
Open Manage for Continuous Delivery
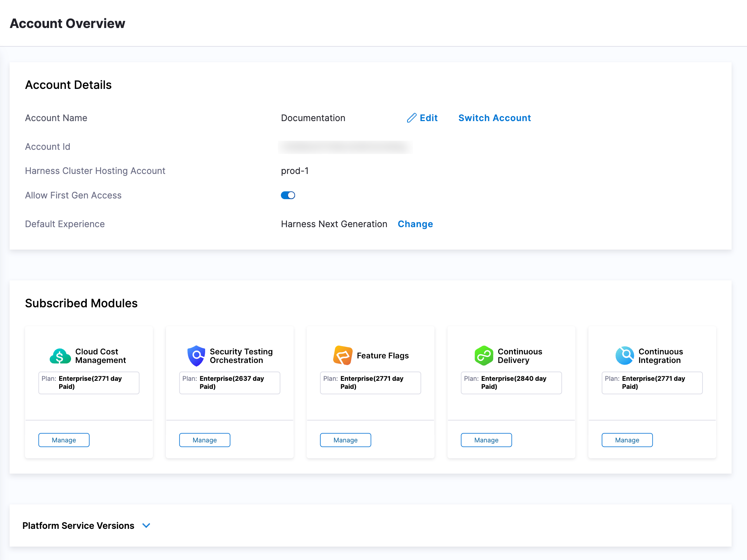coord(486,440)
